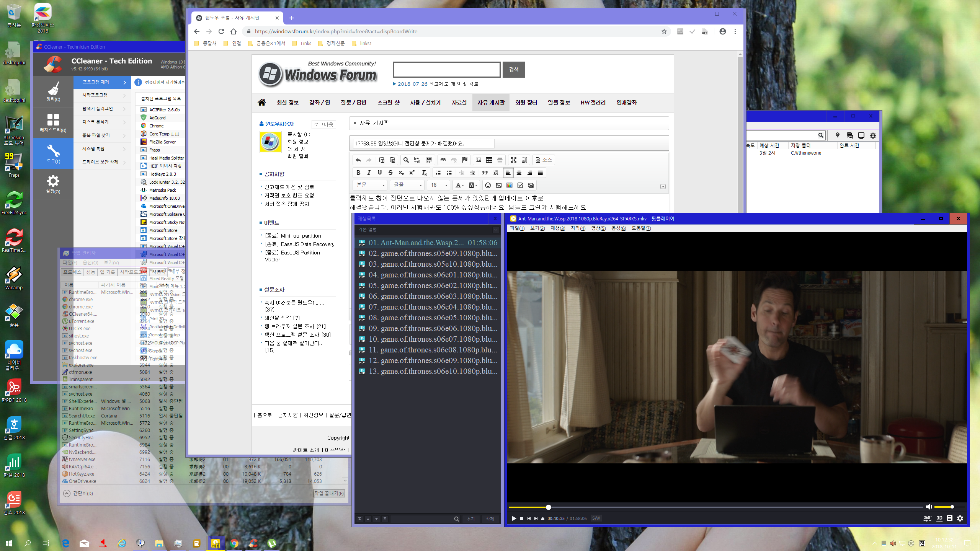The height and width of the screenshot is (551, 980).
Task: Open the 자막(4) menu in PotPlayer
Action: pos(578,228)
